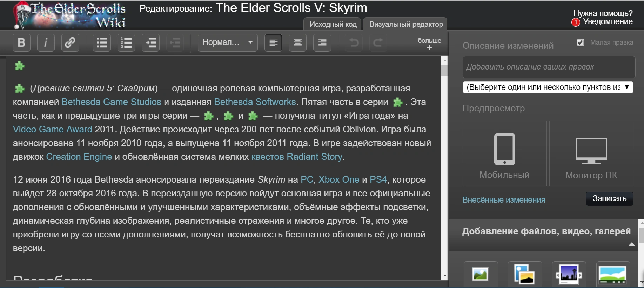Open the "Уведомление" notification link

point(608,22)
